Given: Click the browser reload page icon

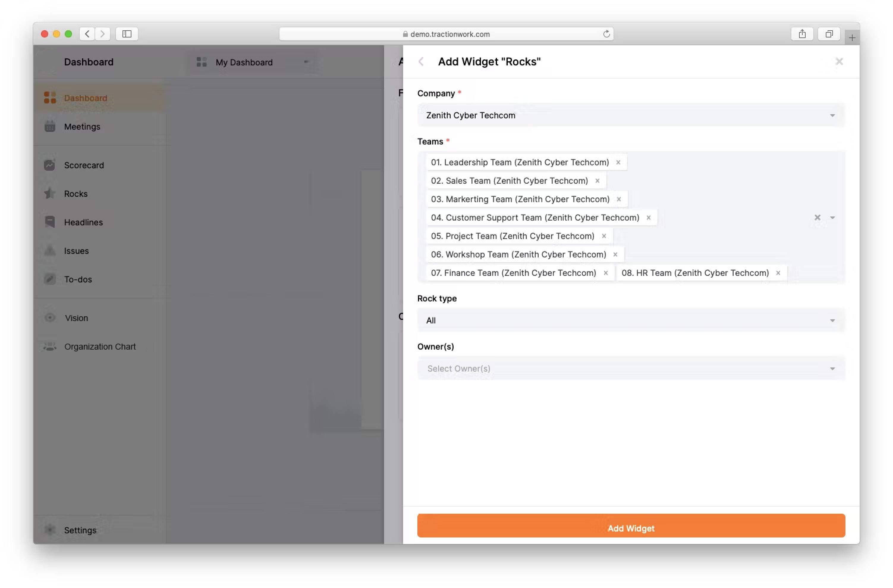Looking at the screenshot, I should click(x=606, y=34).
